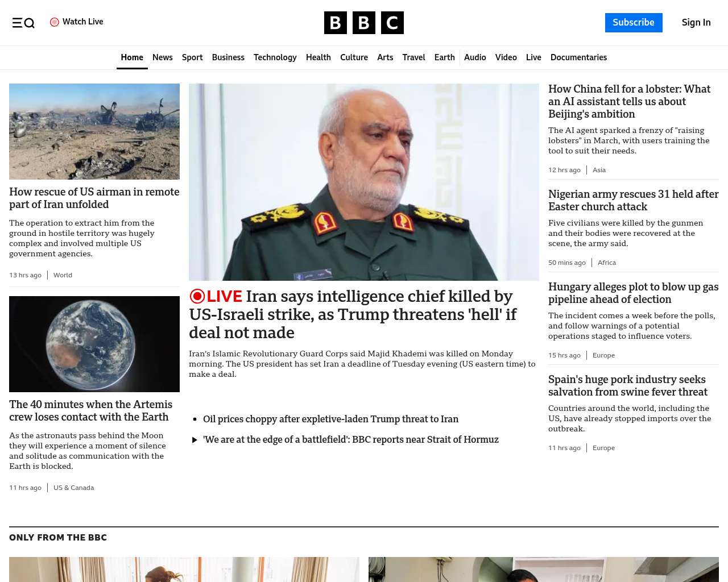The height and width of the screenshot is (582, 728).
Task: Click the US & Canada category tag
Action: [x=74, y=488]
